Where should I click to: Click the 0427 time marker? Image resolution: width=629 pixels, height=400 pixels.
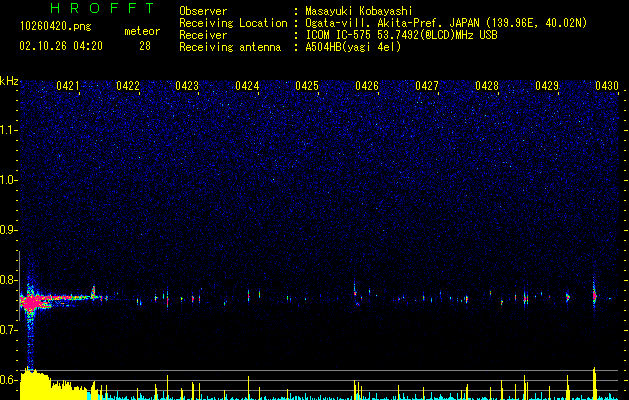[427, 85]
